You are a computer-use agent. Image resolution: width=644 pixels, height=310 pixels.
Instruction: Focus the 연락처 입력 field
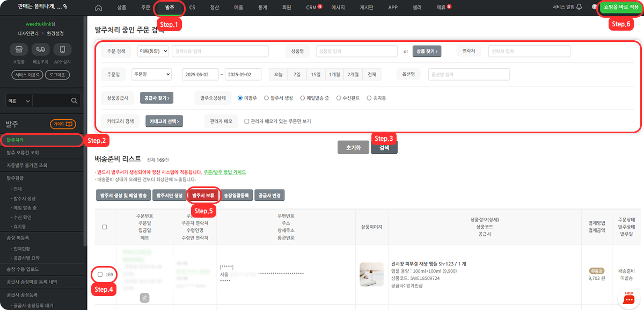coord(529,51)
